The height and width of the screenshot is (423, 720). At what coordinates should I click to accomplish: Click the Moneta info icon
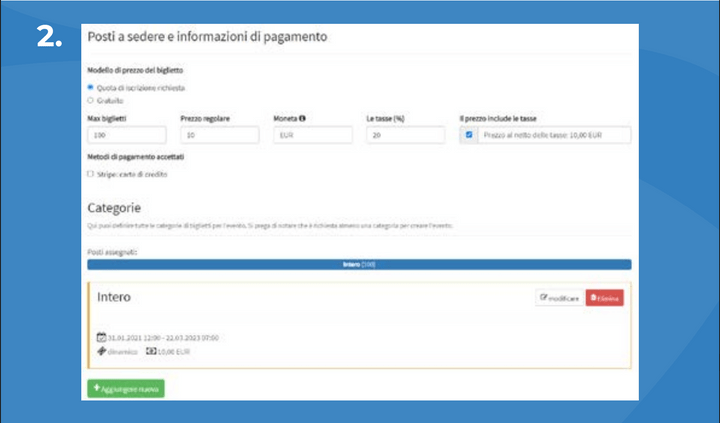302,118
